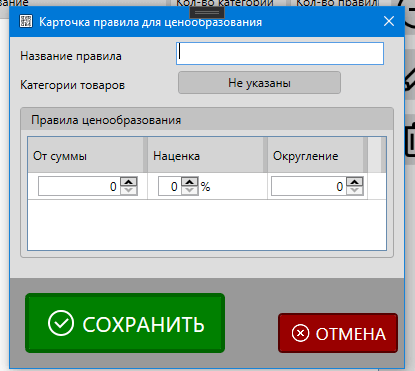Save the rule with СОХРАНИТЬ button
This screenshot has width=415, height=371.
[x=125, y=323]
